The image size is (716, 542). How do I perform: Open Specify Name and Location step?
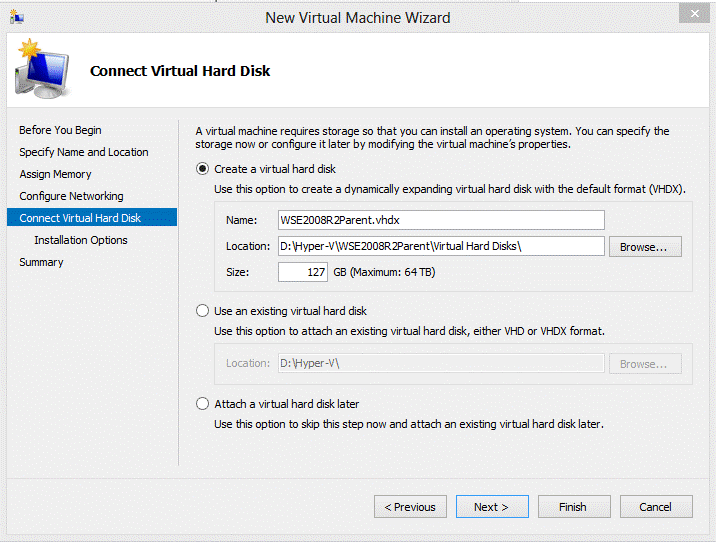[x=83, y=152]
